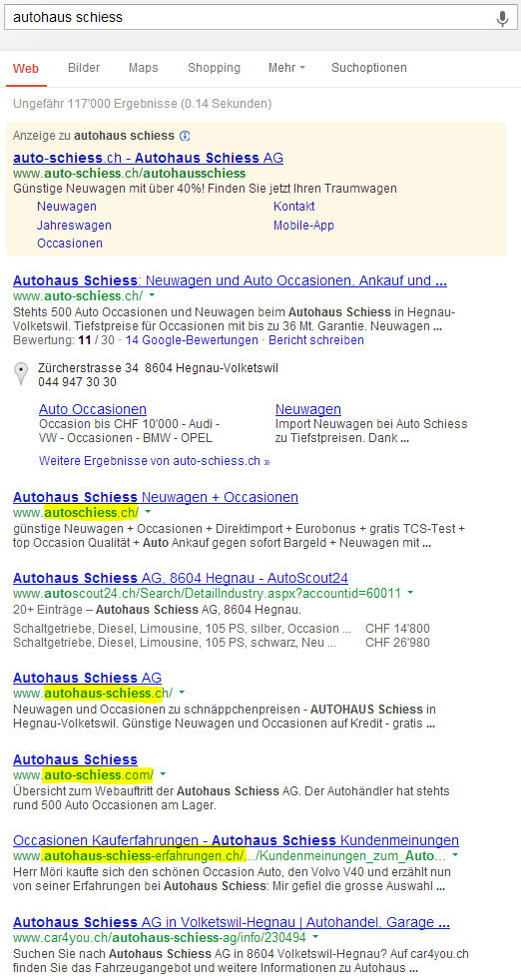Switch to the Maps tab
The height and width of the screenshot is (980, 521).
tap(144, 68)
